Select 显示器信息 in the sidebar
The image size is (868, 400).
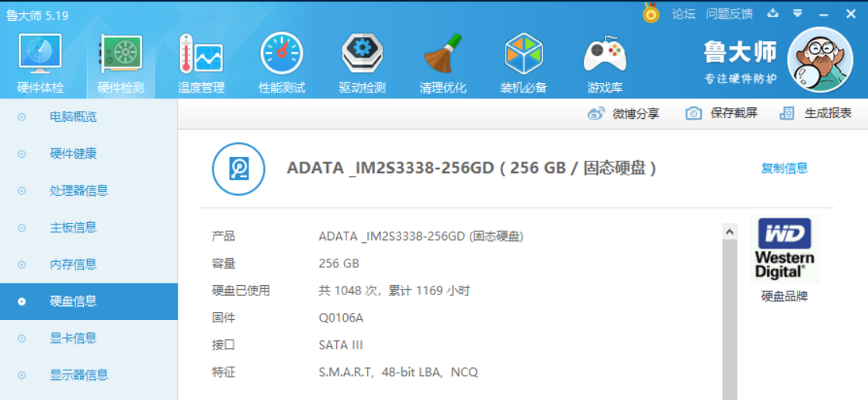click(x=89, y=375)
